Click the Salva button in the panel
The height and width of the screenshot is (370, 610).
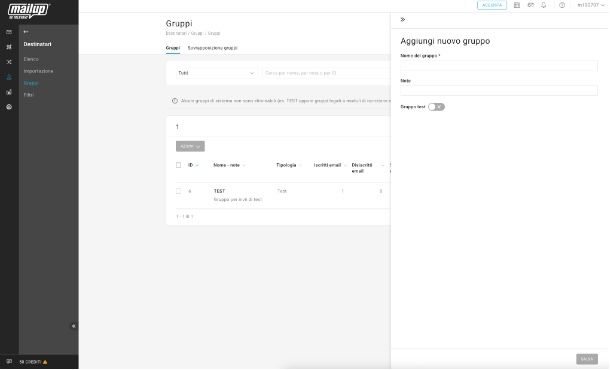point(587,359)
